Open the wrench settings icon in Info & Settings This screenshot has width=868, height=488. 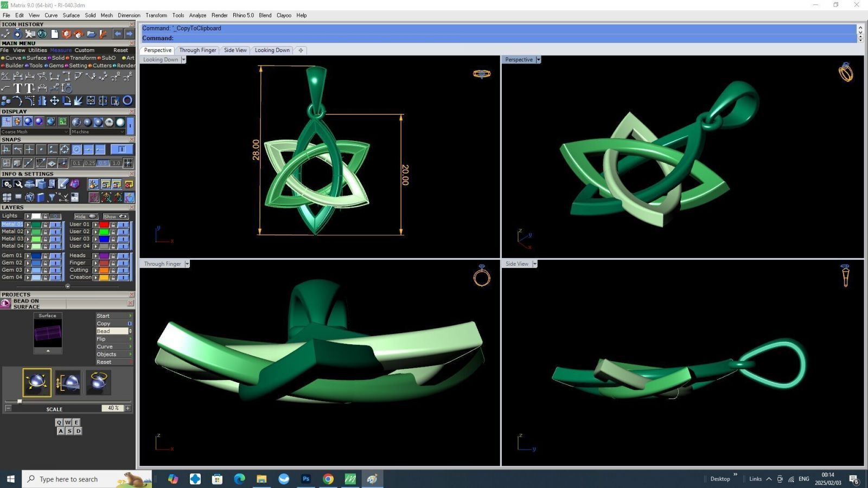coord(18,184)
